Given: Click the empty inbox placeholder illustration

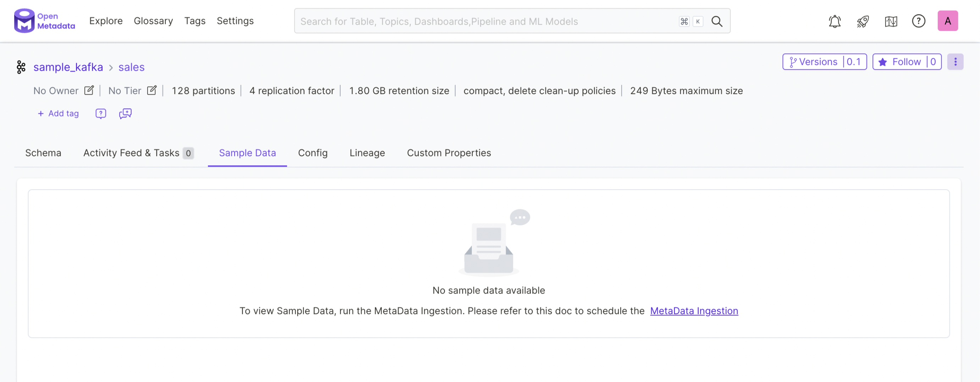Looking at the screenshot, I should pos(494,242).
